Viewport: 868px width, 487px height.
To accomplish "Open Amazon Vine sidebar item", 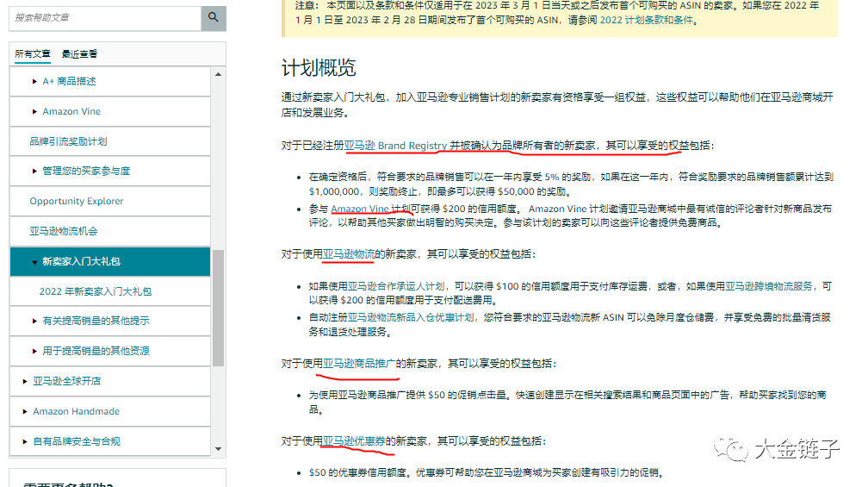I will [71, 111].
